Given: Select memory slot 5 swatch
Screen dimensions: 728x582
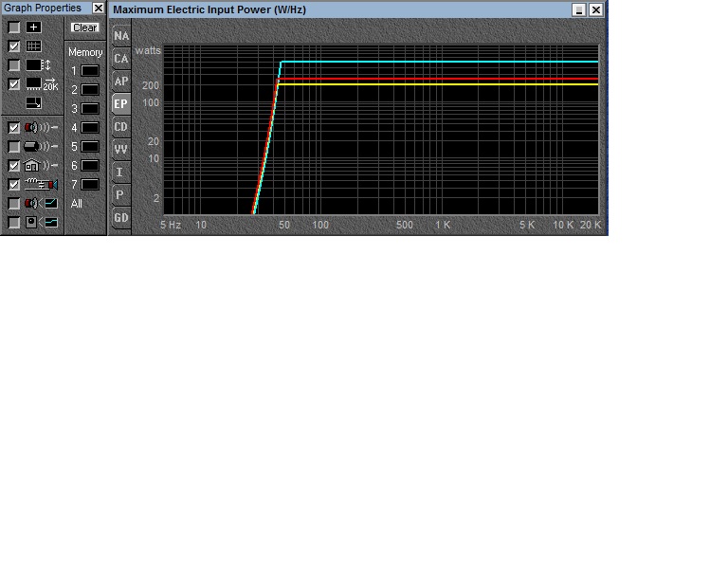Looking at the screenshot, I should [90, 147].
